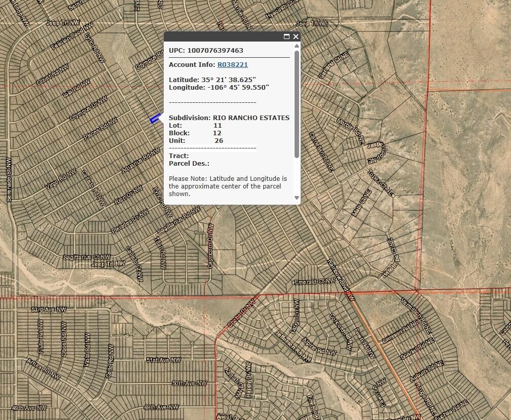Click the Tract: label
Viewport: 511px width, 420px height.
coord(178,156)
